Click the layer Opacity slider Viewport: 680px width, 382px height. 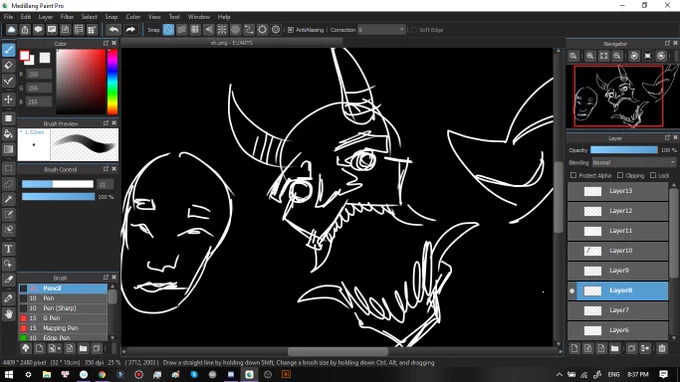[x=624, y=150]
